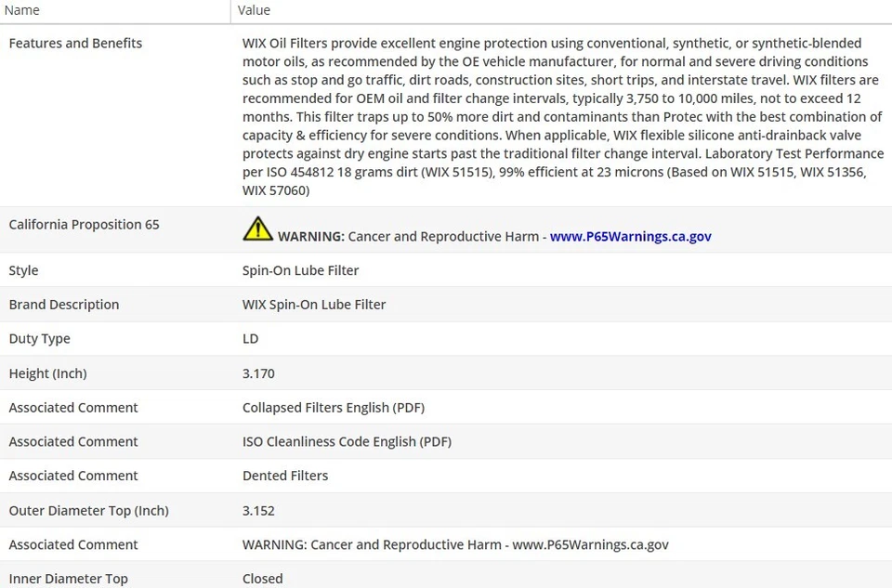Click the Closed inner diameter value

pyautogui.click(x=262, y=579)
